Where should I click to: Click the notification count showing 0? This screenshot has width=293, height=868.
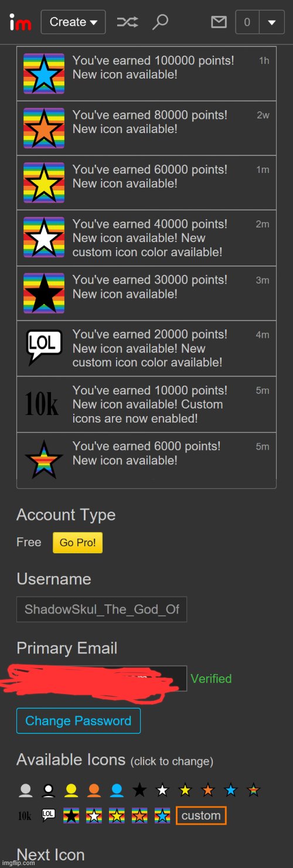coord(247,22)
